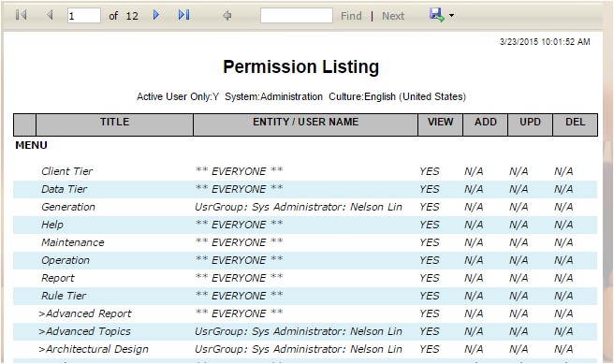Select the Report row title
This screenshot has height=364, width=614.
pyautogui.click(x=58, y=278)
